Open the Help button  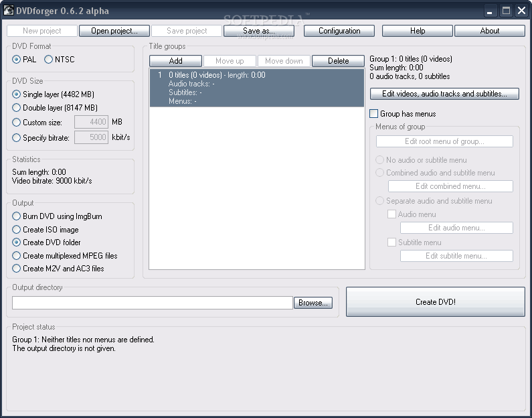pyautogui.click(x=418, y=31)
